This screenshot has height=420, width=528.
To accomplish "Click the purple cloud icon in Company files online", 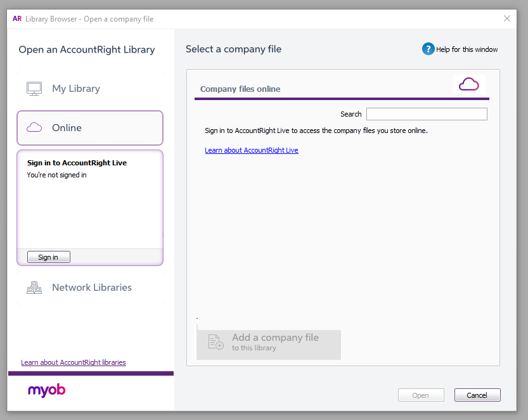I will click(x=469, y=84).
